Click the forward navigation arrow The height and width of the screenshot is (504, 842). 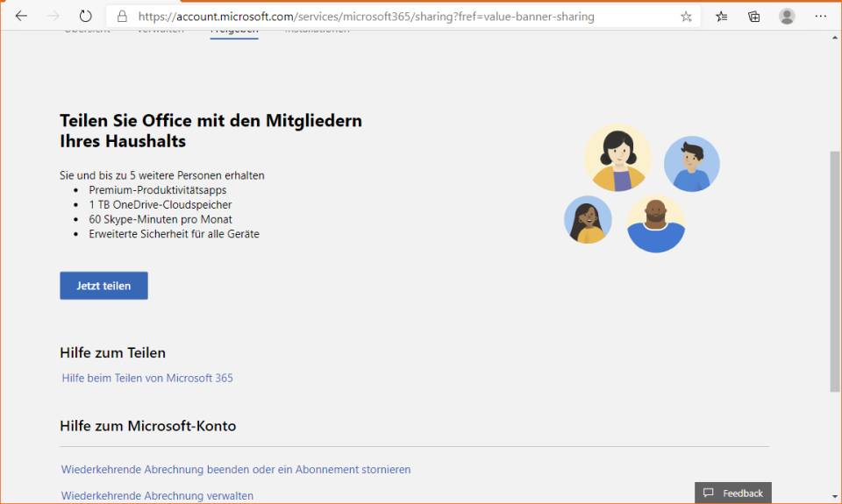click(x=54, y=16)
